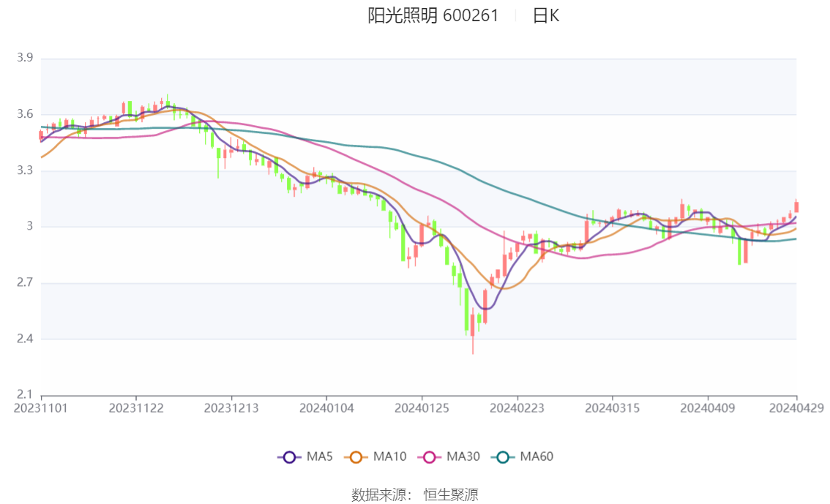
Task: Toggle the MA10 legend series
Action: (375, 457)
